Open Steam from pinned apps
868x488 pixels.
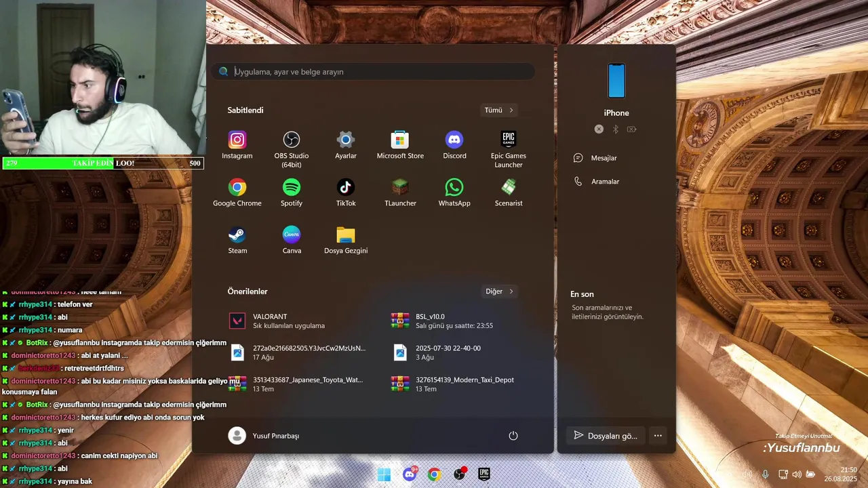(x=237, y=241)
